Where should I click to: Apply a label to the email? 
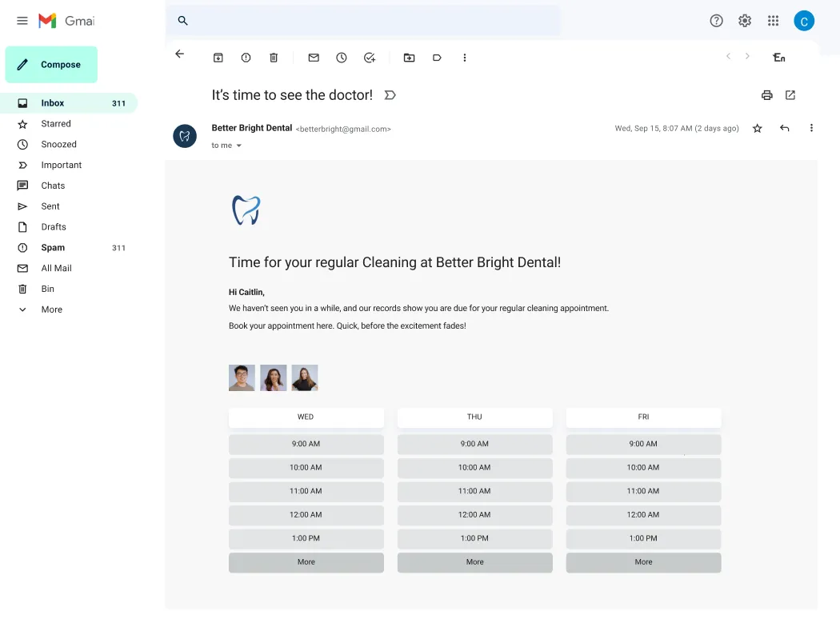tap(437, 58)
